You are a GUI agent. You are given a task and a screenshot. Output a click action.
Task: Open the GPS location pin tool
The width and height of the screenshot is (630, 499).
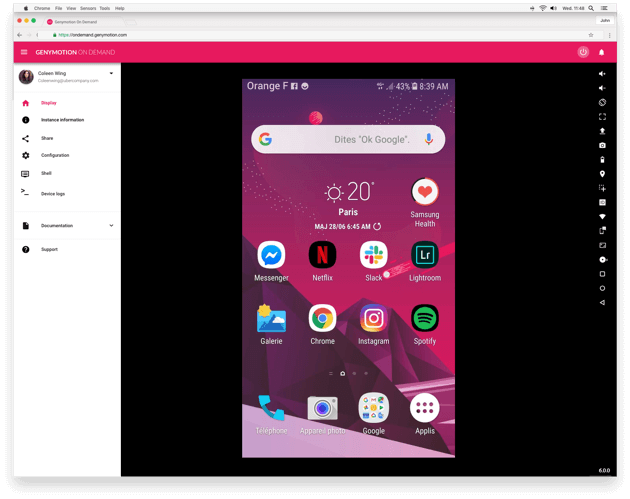tap(602, 174)
